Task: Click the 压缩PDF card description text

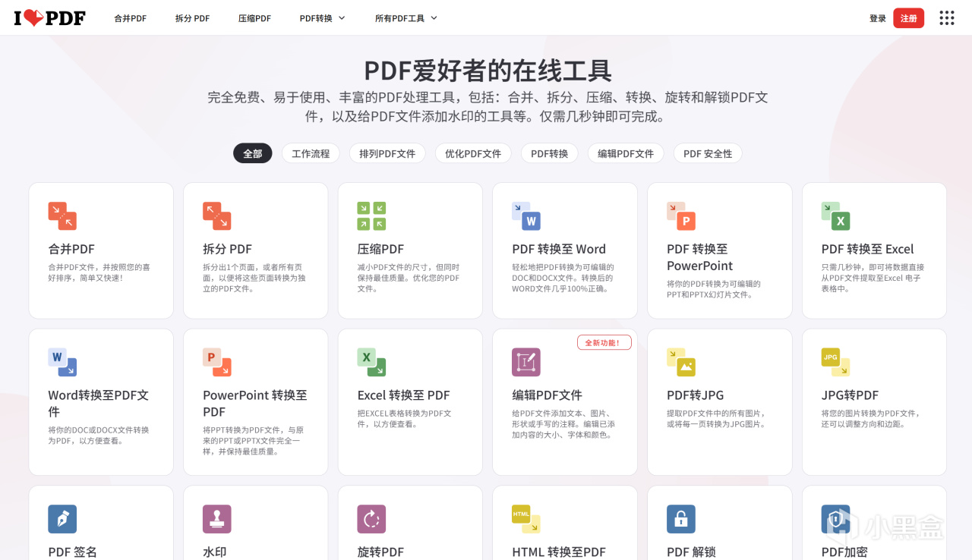Action: (409, 278)
